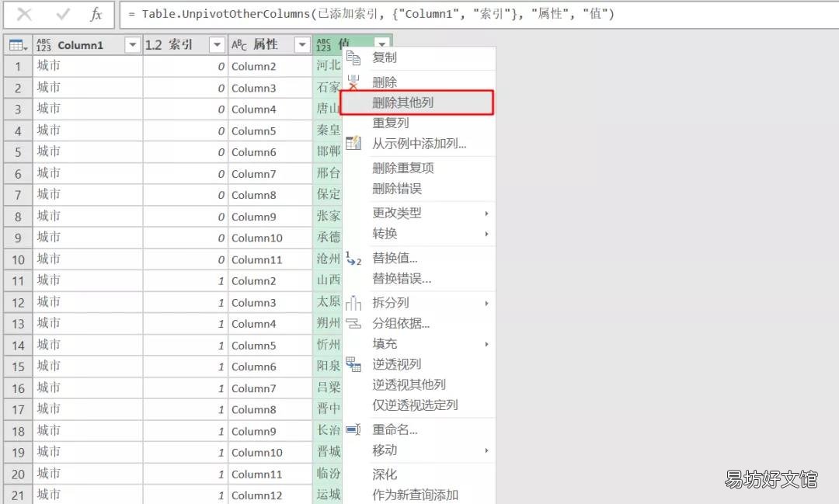Expand the 拆分列 submenu arrow
The width and height of the screenshot is (839, 504).
point(486,304)
